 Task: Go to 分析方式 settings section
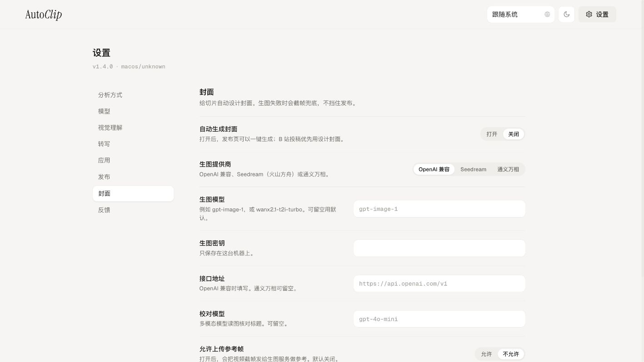point(133,95)
